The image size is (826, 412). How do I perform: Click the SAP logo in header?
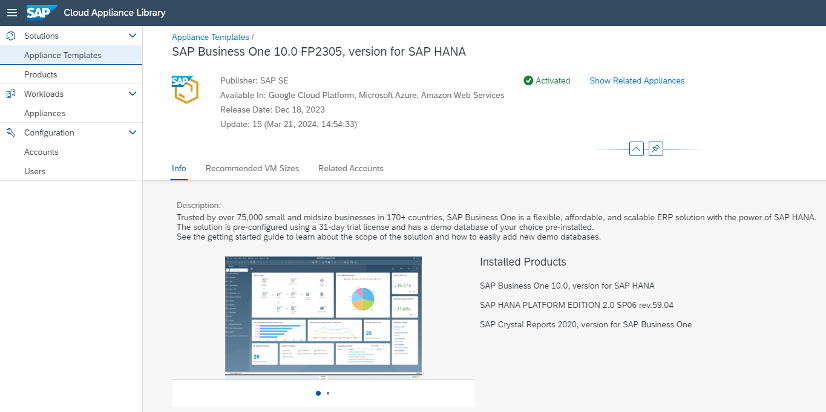point(42,12)
